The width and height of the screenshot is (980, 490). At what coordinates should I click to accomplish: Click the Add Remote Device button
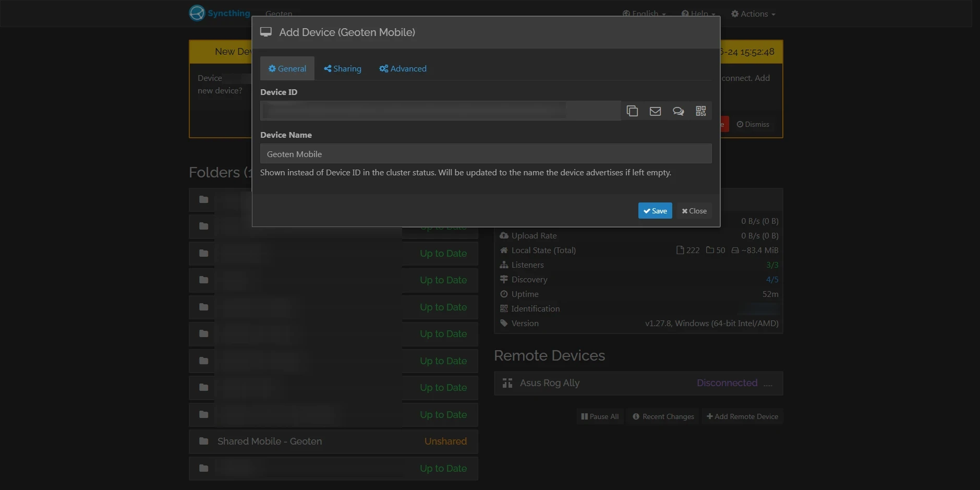click(742, 416)
